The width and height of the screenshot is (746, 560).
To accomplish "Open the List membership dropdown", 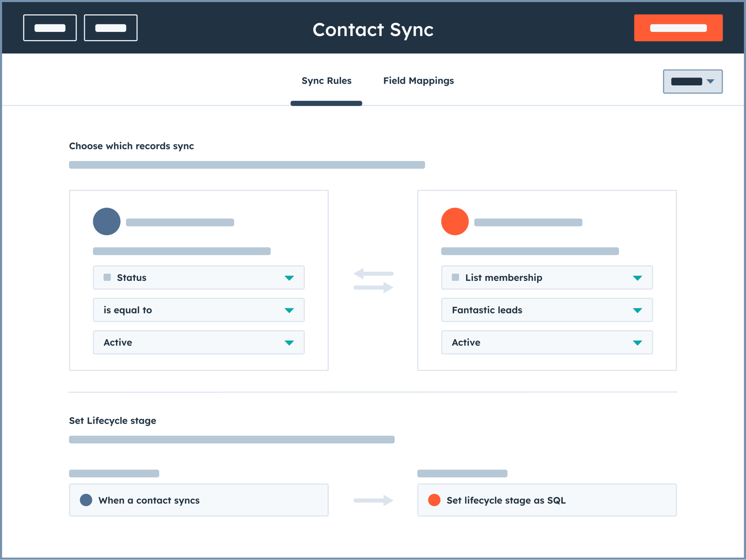I will (546, 277).
